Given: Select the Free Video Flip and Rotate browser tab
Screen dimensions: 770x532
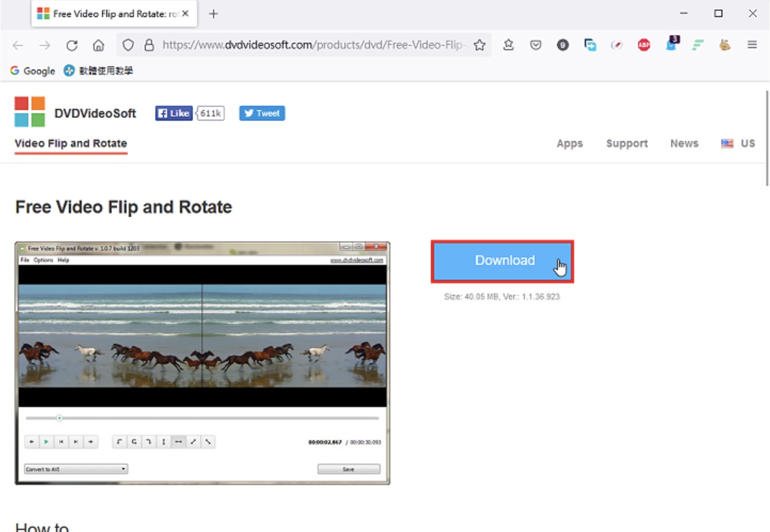Looking at the screenshot, I should click(114, 14).
